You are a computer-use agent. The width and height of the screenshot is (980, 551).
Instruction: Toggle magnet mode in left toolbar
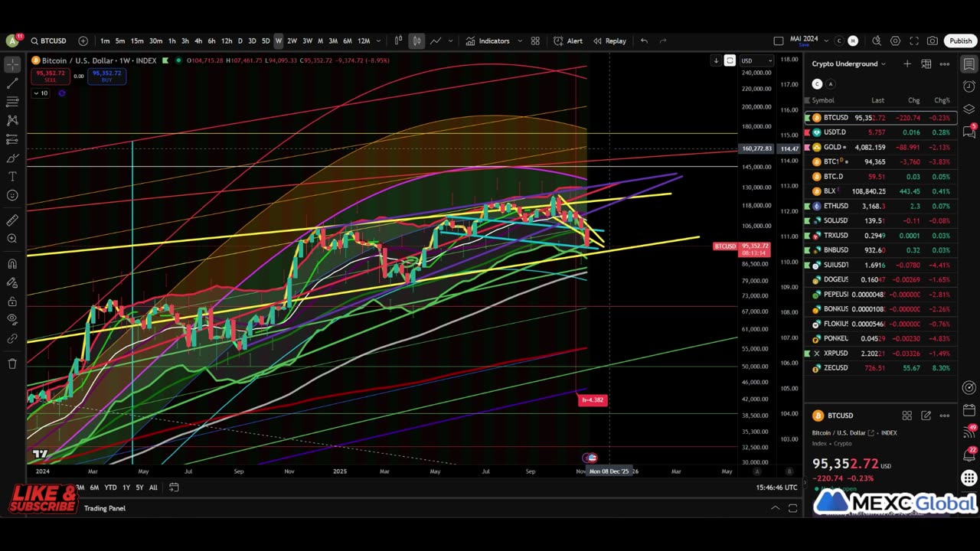point(12,264)
